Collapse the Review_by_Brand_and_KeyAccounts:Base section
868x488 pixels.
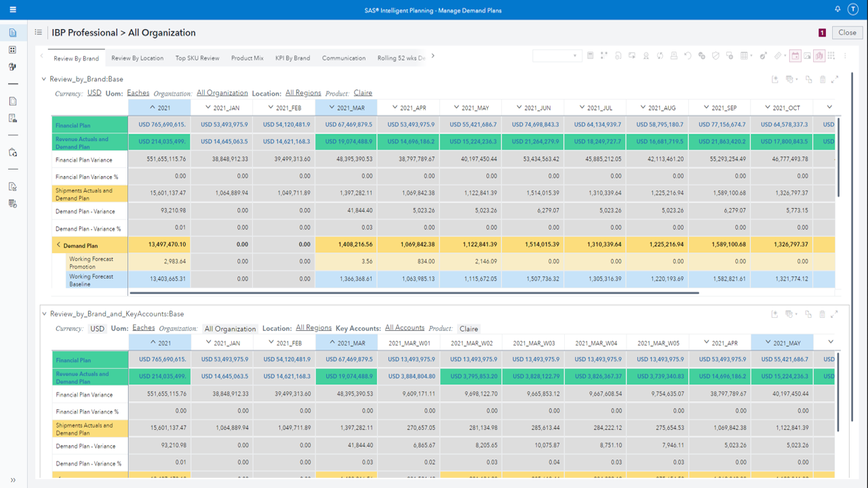click(45, 314)
